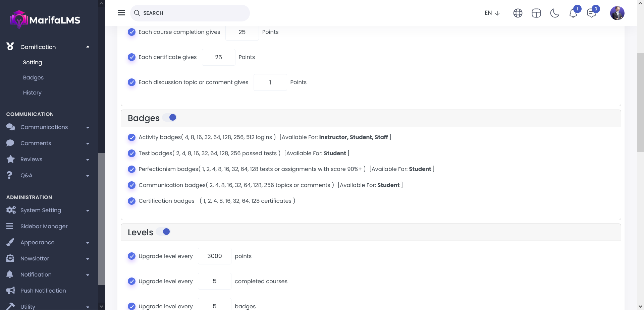This screenshot has height=310, width=644.
Task: Open the notifications bell icon
Action: [573, 13]
